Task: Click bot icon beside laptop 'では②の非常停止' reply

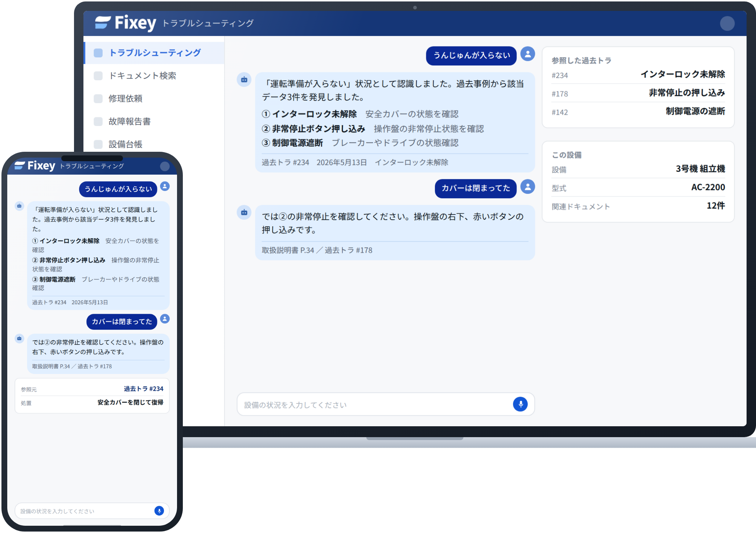Action: click(x=244, y=212)
